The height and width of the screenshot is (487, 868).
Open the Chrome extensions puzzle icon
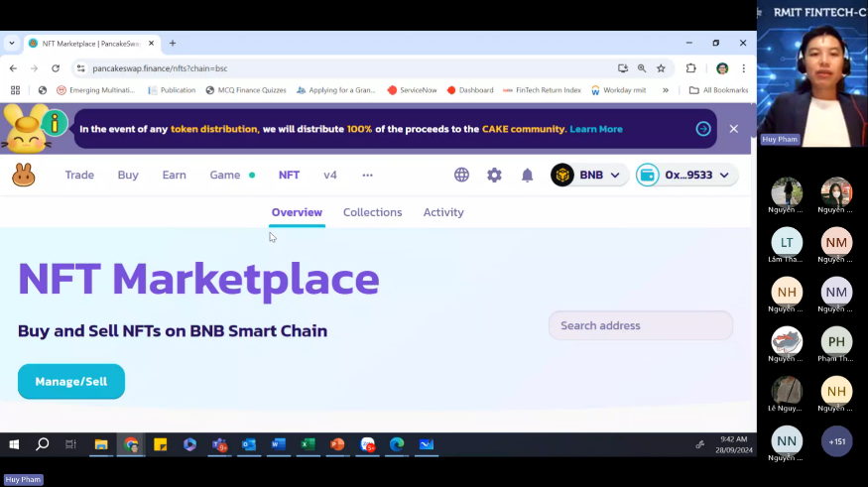(691, 68)
